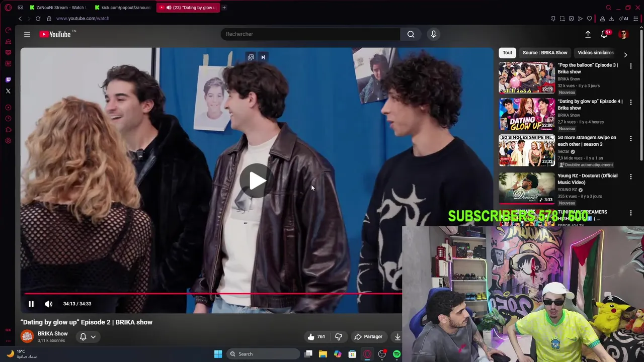This screenshot has width=644, height=362.
Task: Open the YouTube hamburger guide menu
Action: [27, 34]
